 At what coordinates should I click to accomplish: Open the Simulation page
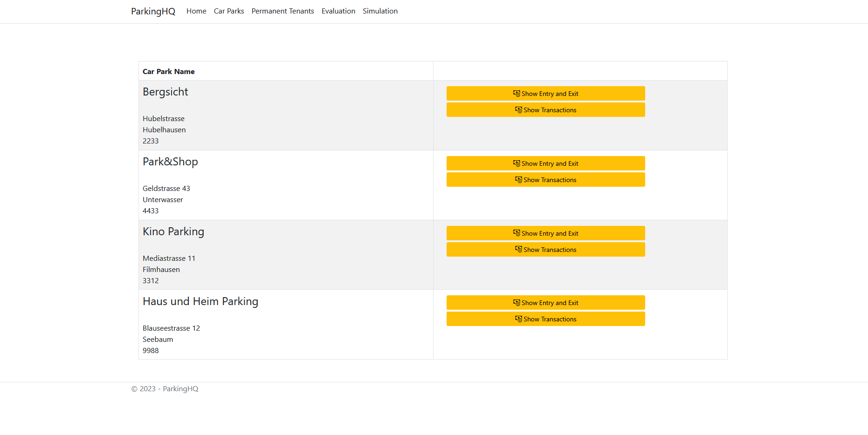click(380, 11)
